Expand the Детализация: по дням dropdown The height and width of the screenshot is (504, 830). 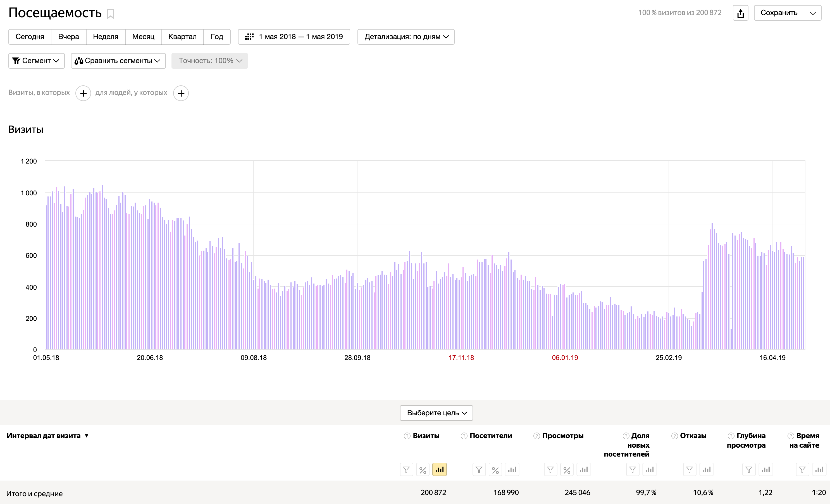406,37
